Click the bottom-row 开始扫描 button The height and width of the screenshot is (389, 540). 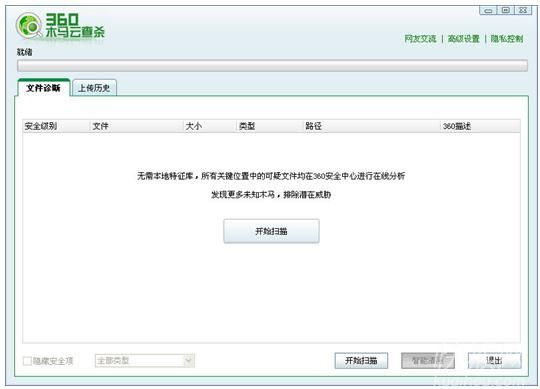click(361, 360)
